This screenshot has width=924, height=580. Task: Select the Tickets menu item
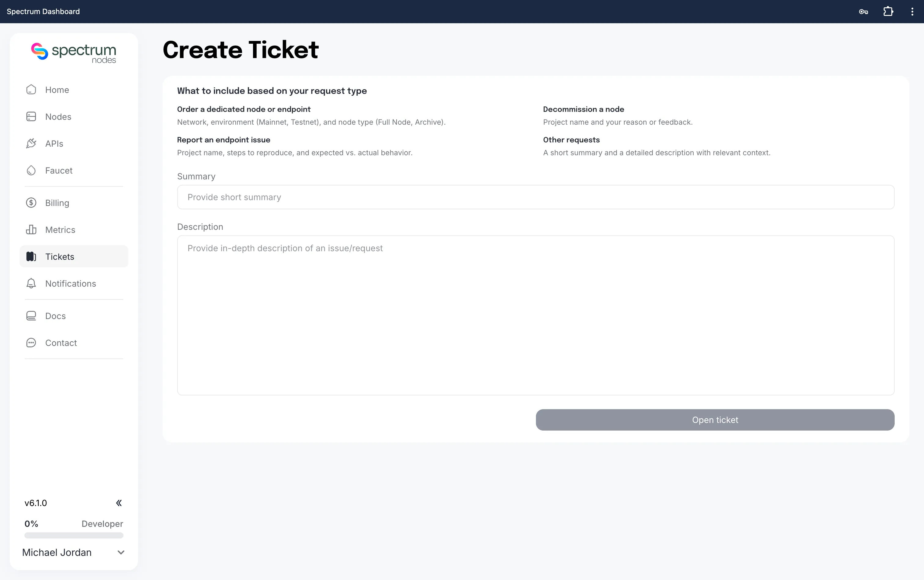(74, 256)
